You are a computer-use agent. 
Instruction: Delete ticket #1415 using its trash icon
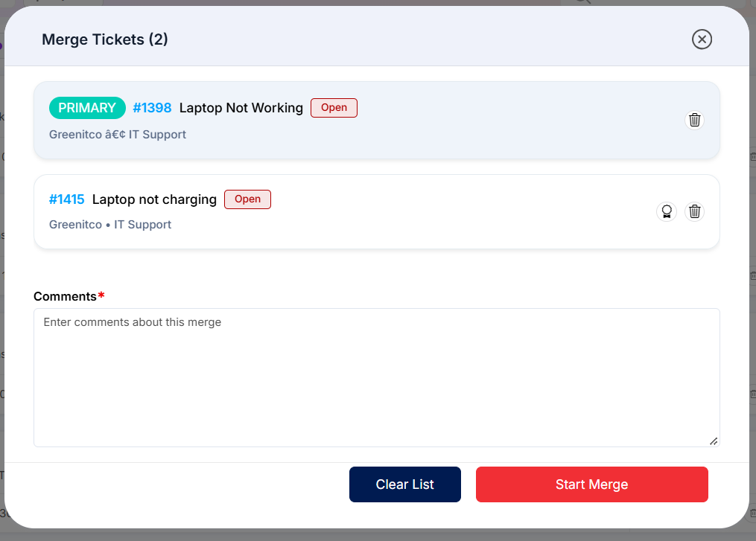tap(694, 211)
